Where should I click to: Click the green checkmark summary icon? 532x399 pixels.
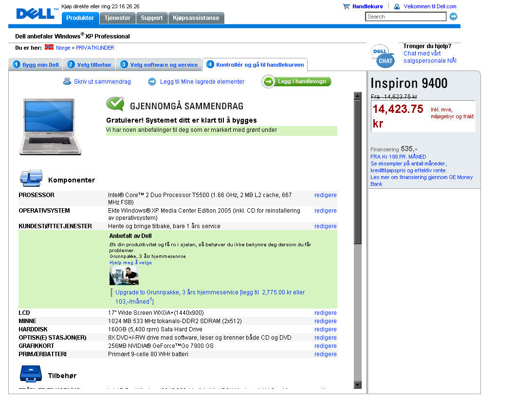pos(115,104)
